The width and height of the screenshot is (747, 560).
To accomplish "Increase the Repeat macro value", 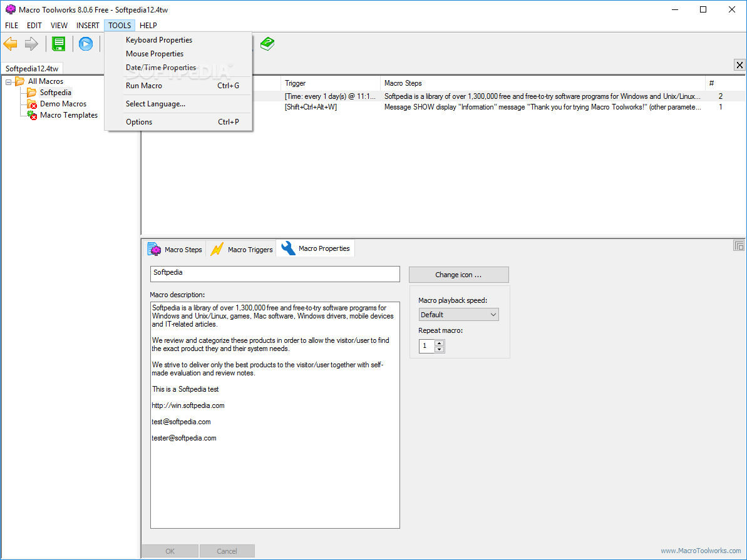I will 439,343.
